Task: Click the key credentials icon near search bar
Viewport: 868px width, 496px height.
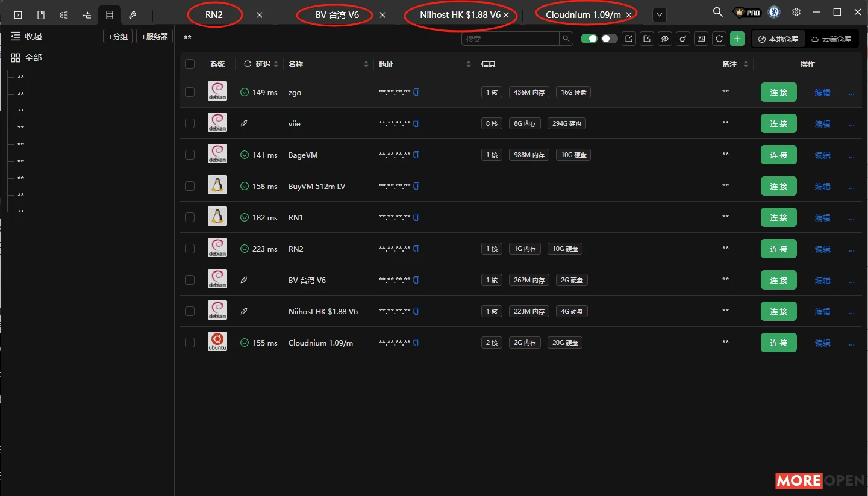Action: pyautogui.click(x=682, y=39)
